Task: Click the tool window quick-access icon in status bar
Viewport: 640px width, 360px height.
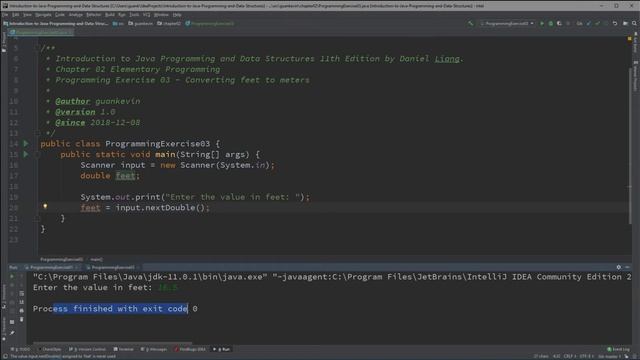Action: point(4,356)
